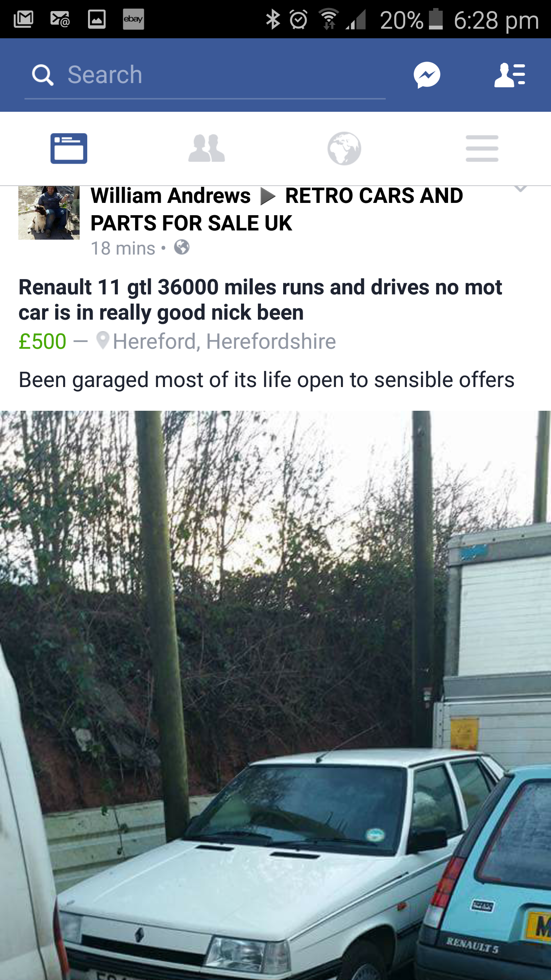Switch to the News Feed tab
Image resolution: width=551 pixels, height=980 pixels.
click(x=69, y=149)
